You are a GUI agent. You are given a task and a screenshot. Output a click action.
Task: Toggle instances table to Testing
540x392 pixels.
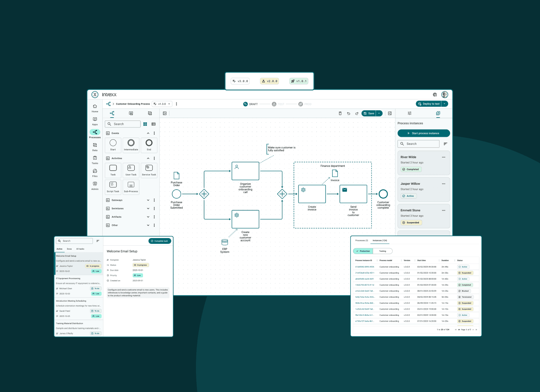point(382,251)
